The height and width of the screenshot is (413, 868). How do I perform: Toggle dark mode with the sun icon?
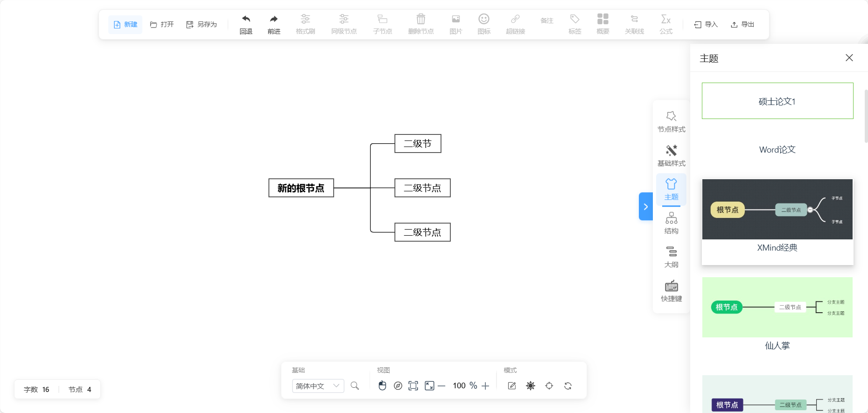[531, 386]
